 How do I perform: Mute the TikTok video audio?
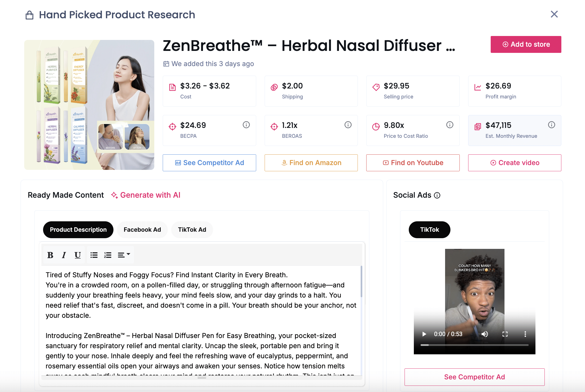coord(484,334)
